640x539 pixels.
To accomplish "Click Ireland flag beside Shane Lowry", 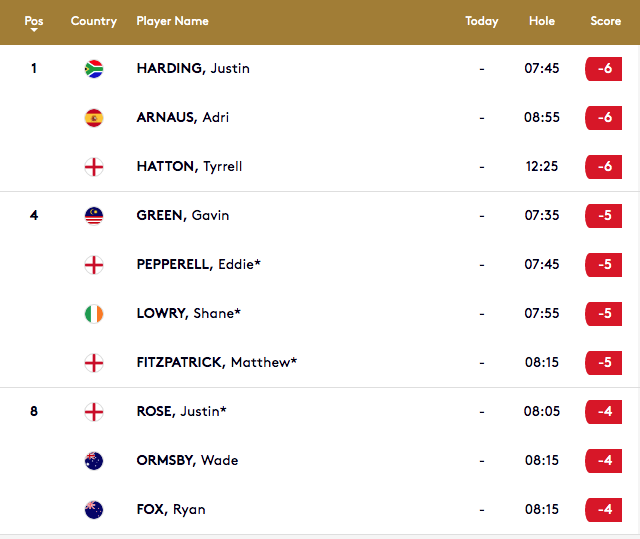I will [x=94, y=314].
